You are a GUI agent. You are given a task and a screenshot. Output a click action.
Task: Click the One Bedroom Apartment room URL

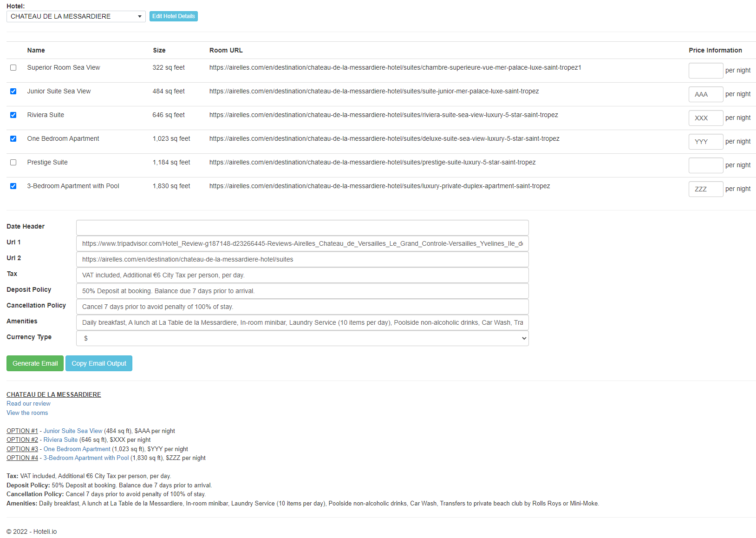click(x=384, y=139)
